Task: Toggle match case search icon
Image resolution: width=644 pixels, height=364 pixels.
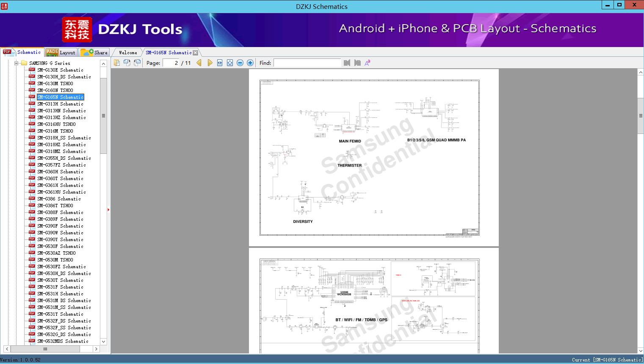Action: [368, 63]
